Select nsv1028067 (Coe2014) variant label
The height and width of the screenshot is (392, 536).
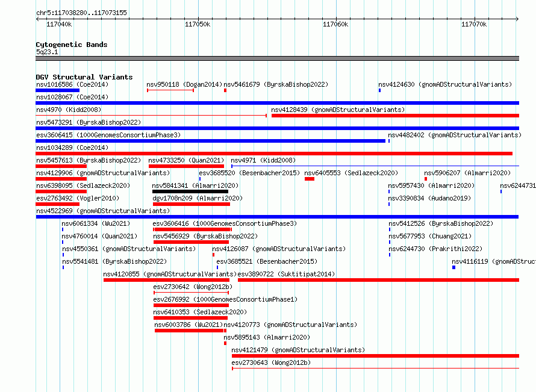click(x=72, y=97)
